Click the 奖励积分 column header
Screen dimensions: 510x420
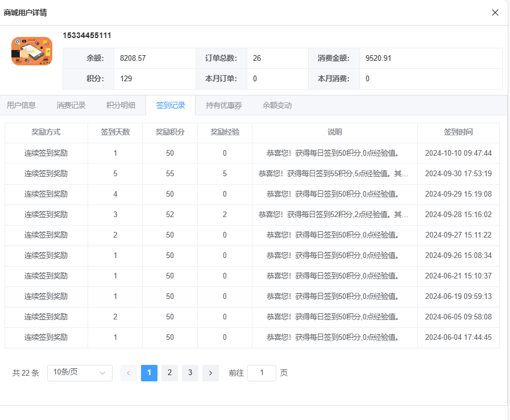[170, 132]
